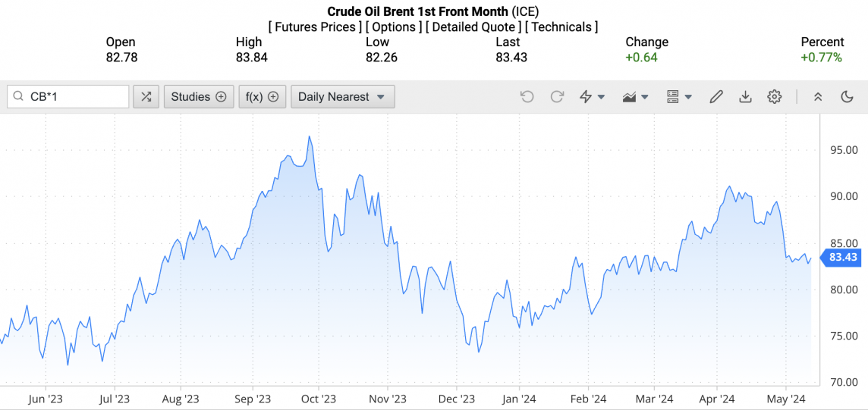Open the Detailed Quote link
The height and width of the screenshot is (410, 868).
[x=473, y=27]
